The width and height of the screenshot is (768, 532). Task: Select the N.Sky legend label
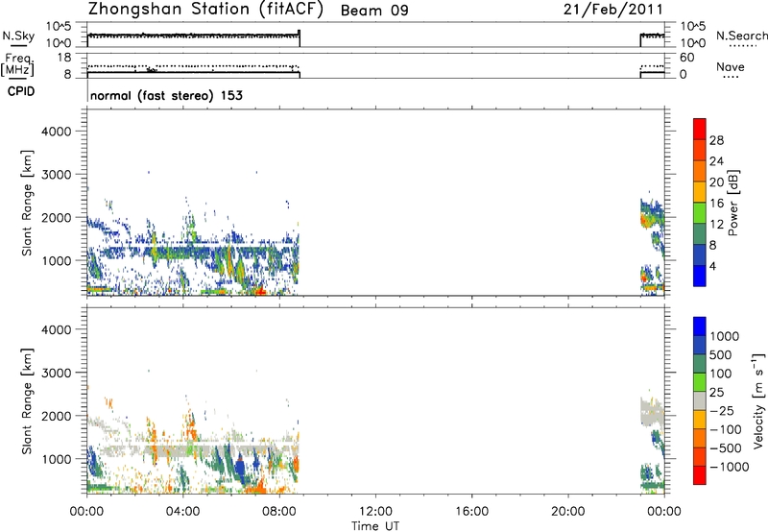(x=18, y=36)
